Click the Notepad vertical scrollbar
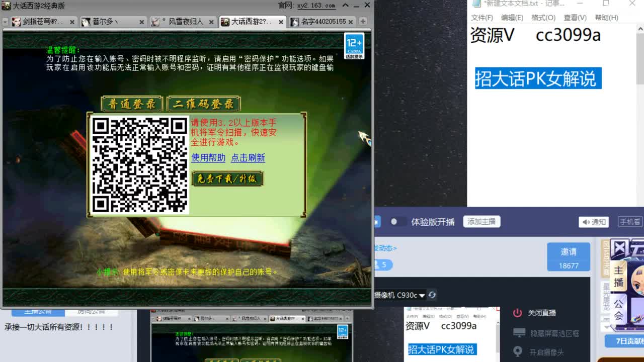The height and width of the screenshot is (362, 644). click(x=640, y=116)
